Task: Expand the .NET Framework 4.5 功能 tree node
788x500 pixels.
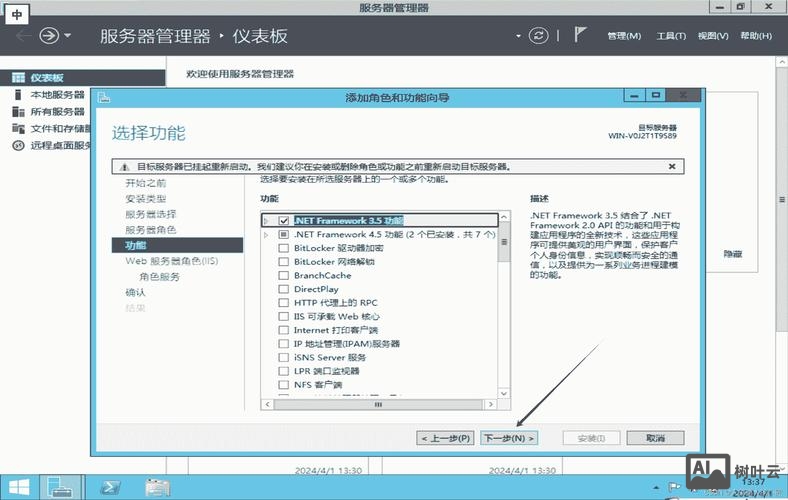Action: pos(266,235)
